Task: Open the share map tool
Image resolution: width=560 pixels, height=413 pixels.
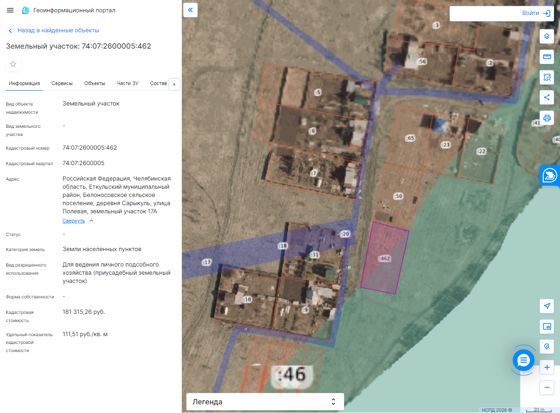Action: (546, 97)
